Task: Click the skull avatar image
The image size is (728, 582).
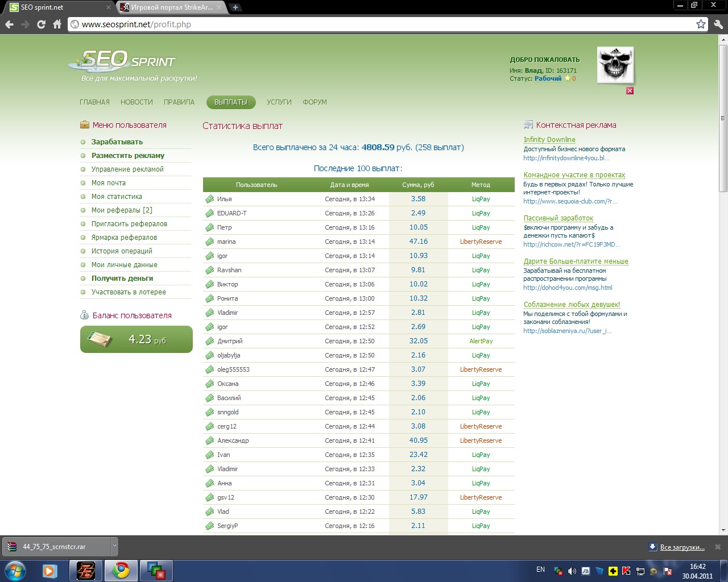Action: [x=615, y=65]
